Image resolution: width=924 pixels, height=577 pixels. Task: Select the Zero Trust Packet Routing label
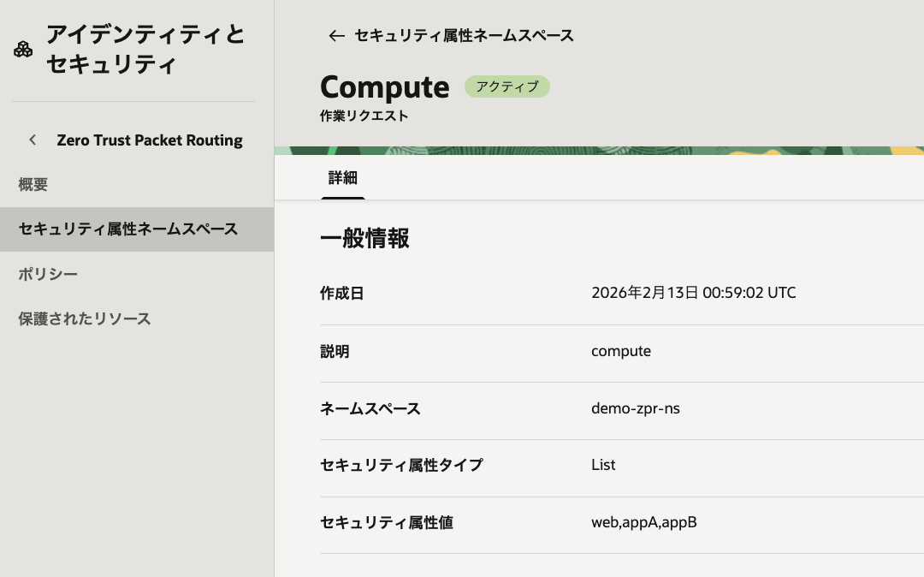click(150, 140)
